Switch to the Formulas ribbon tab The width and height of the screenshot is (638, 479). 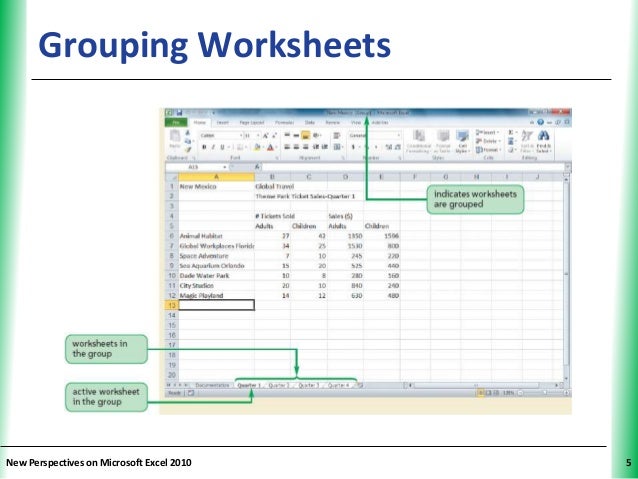point(284,122)
